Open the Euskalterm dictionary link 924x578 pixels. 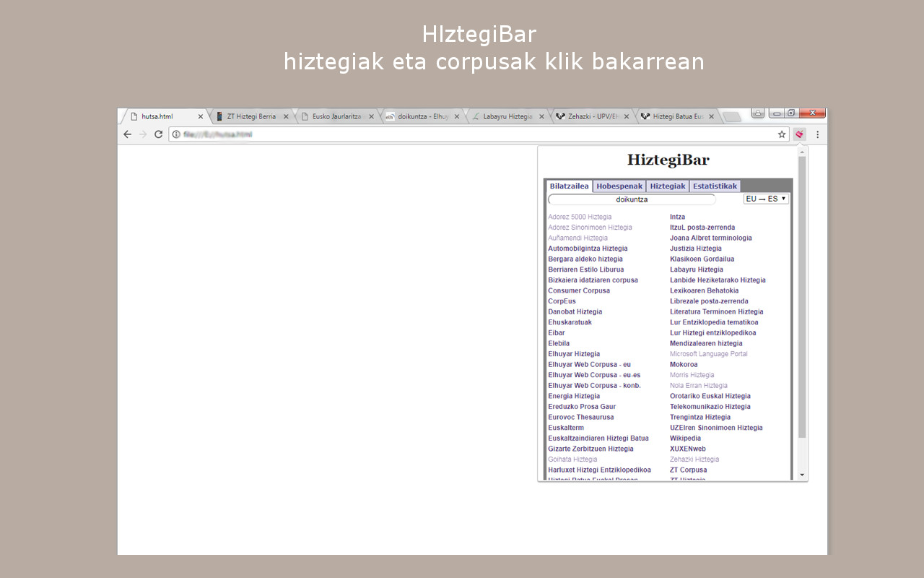click(565, 427)
